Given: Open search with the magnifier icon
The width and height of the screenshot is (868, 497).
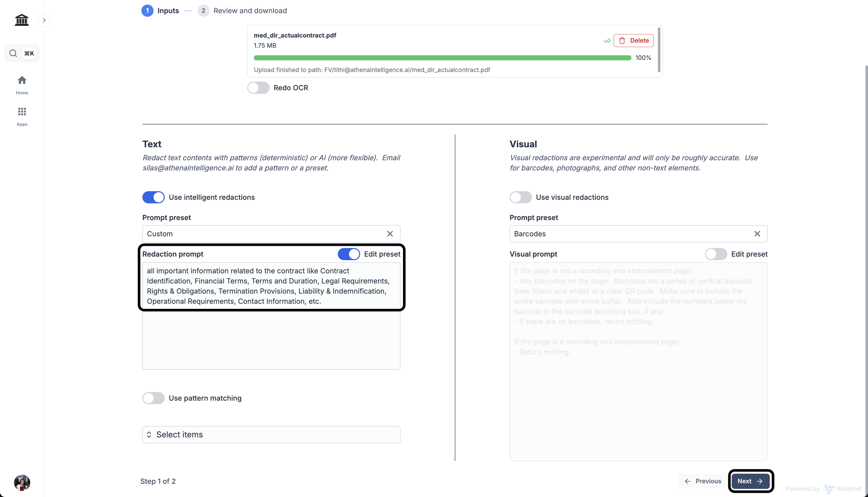Looking at the screenshot, I should tap(13, 53).
